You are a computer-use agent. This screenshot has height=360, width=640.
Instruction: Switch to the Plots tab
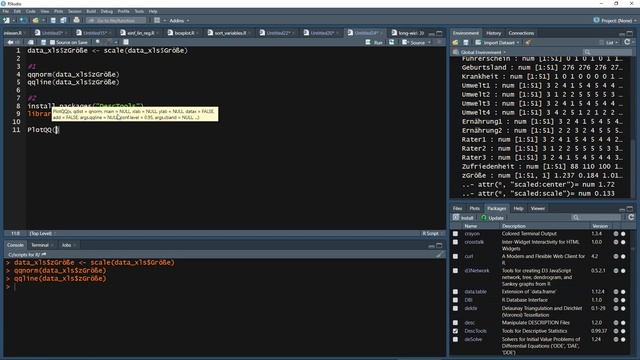[474, 208]
